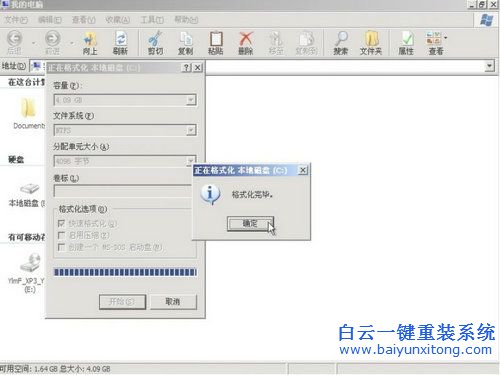The width and height of the screenshot is (500, 375).
Task: Toggle the 快速格式化 checkbox
Action: coord(61,223)
